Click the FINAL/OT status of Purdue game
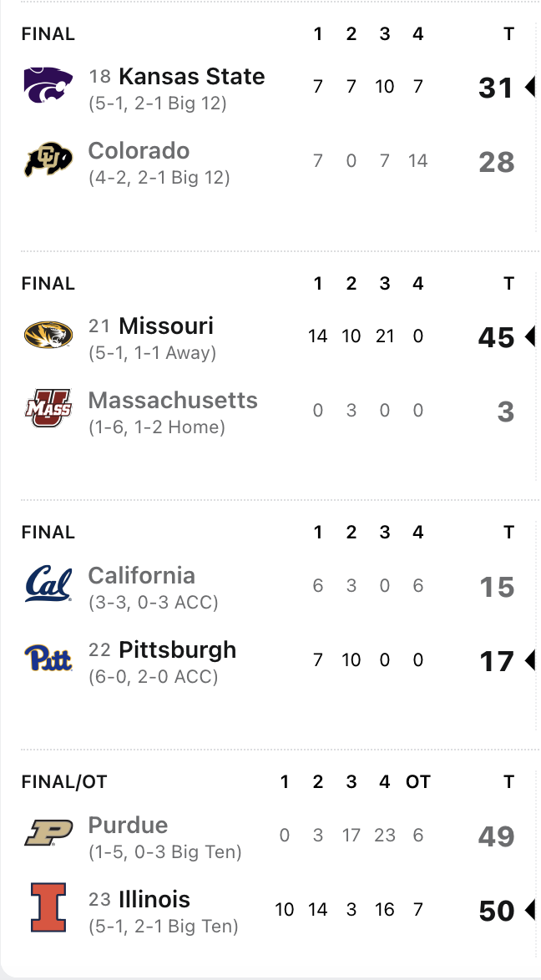The height and width of the screenshot is (980, 541). (x=64, y=782)
